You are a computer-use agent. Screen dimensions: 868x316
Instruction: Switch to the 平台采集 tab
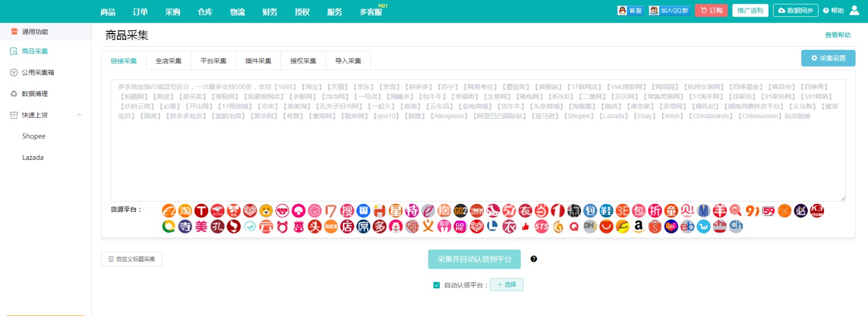[214, 61]
